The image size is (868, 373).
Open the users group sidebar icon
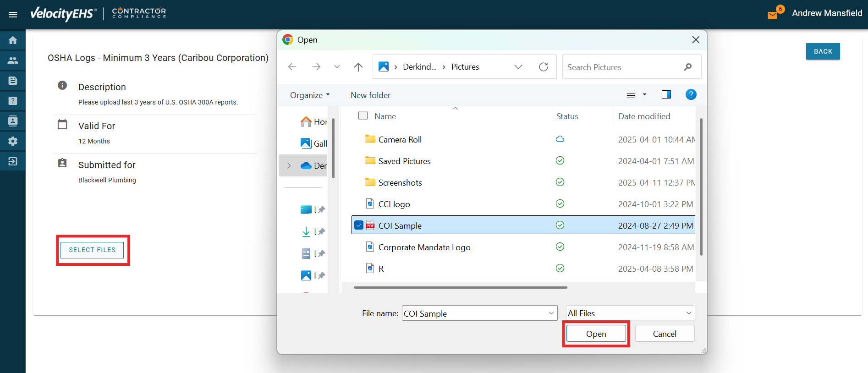[x=13, y=60]
